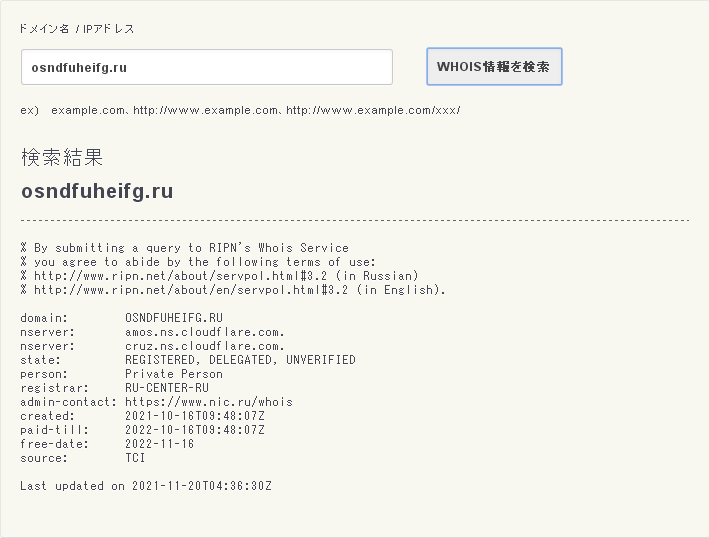The image size is (709, 538).
Task: Select the bold osndfuheifg.ru result title
Action: click(x=97, y=191)
